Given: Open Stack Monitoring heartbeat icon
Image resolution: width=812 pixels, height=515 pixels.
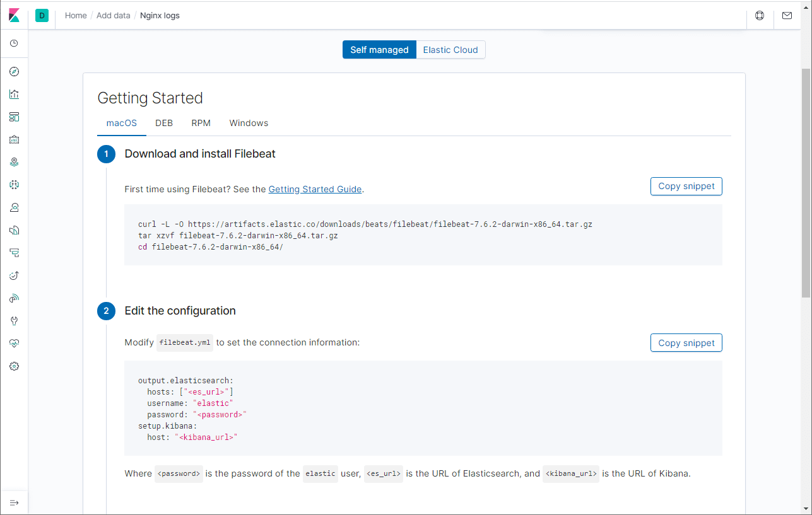Looking at the screenshot, I should pos(15,344).
